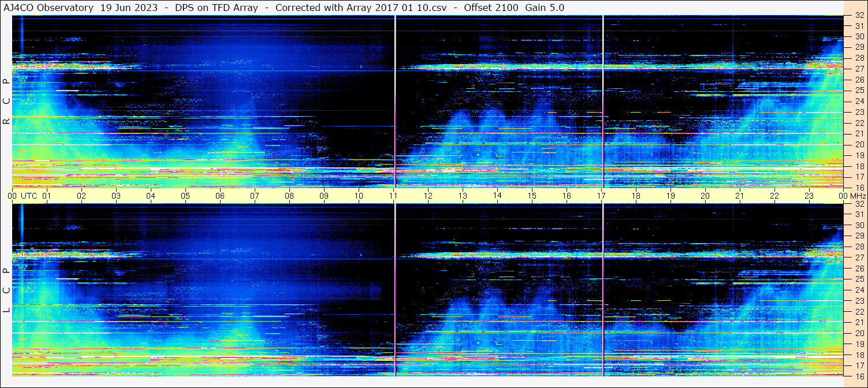This screenshot has width=868, height=388.
Task: Select hour "09" on the time axis
Action: point(324,196)
